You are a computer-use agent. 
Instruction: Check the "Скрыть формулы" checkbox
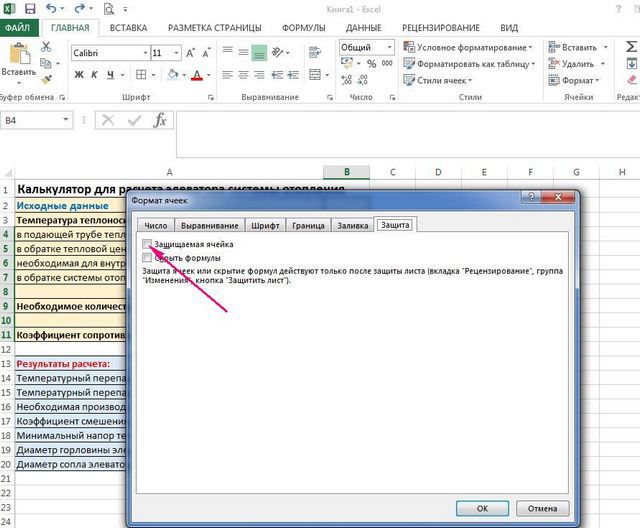[x=148, y=257]
